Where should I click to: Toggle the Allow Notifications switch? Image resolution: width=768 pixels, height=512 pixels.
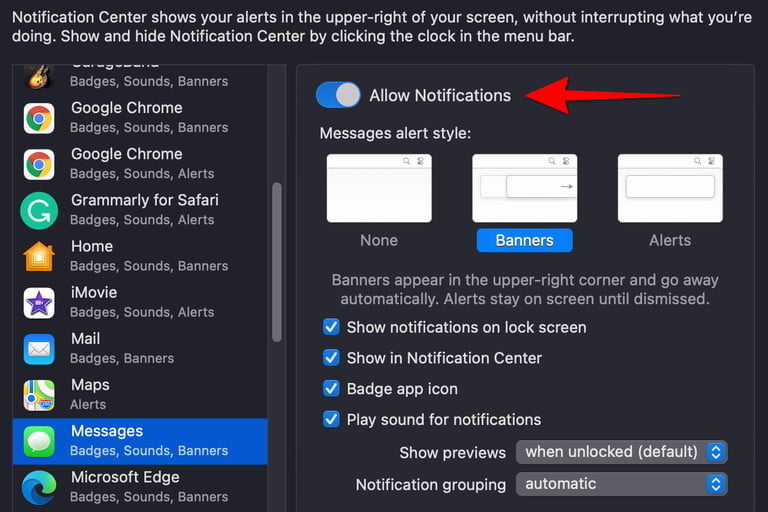(x=338, y=95)
